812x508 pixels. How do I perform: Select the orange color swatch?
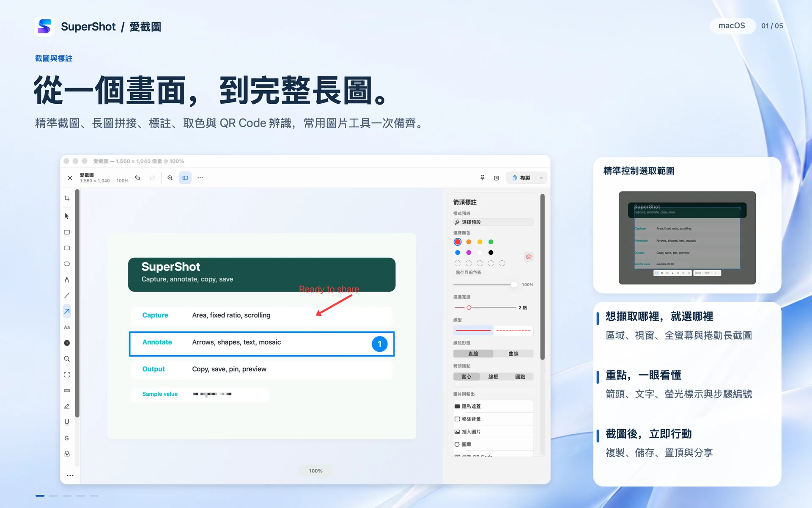point(469,242)
